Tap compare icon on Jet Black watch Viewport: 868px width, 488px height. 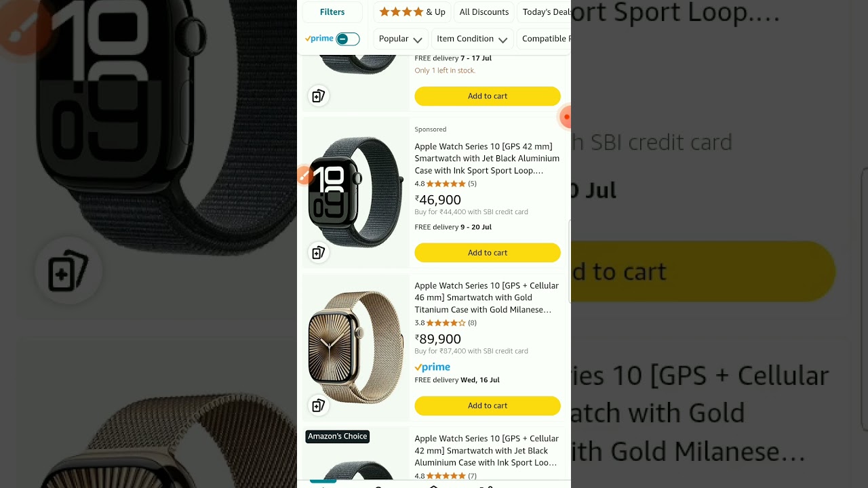click(318, 253)
